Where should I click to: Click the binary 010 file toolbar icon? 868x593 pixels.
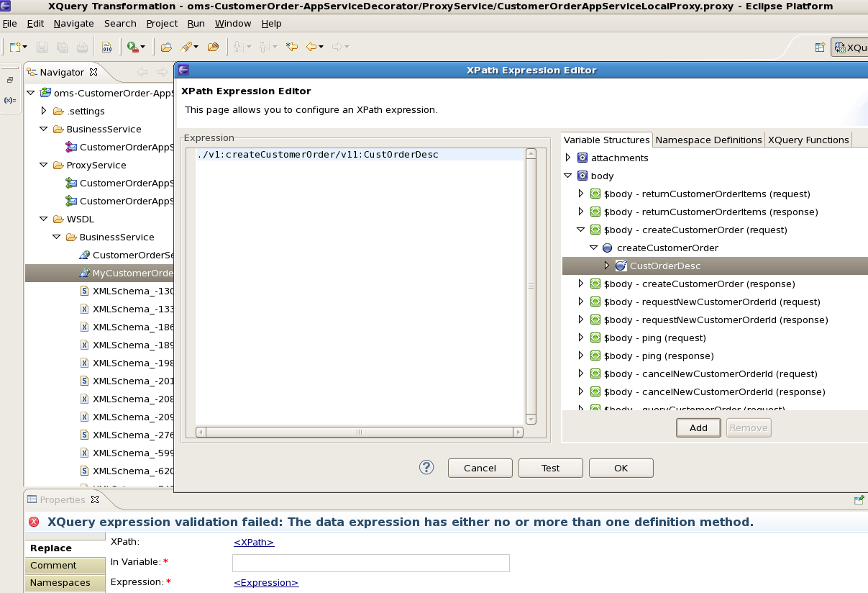(106, 47)
